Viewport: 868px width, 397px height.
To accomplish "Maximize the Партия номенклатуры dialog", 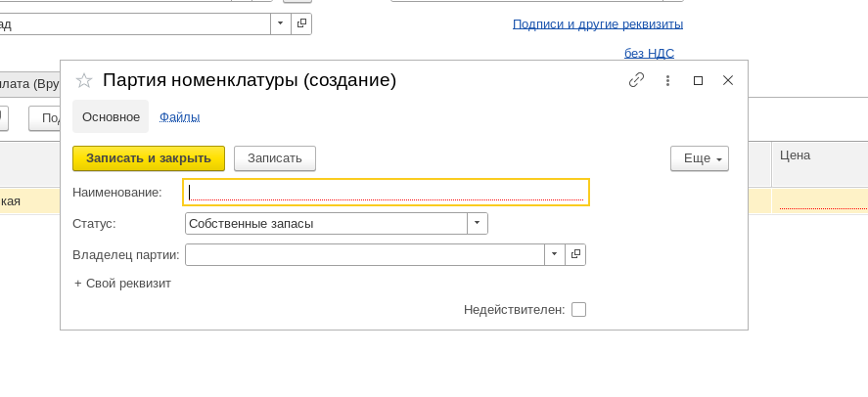I will point(698,80).
